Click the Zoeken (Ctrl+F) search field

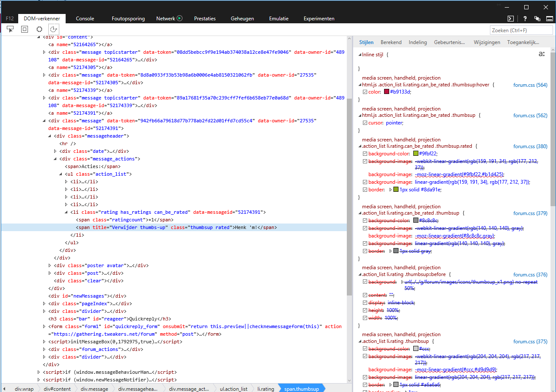point(521,30)
